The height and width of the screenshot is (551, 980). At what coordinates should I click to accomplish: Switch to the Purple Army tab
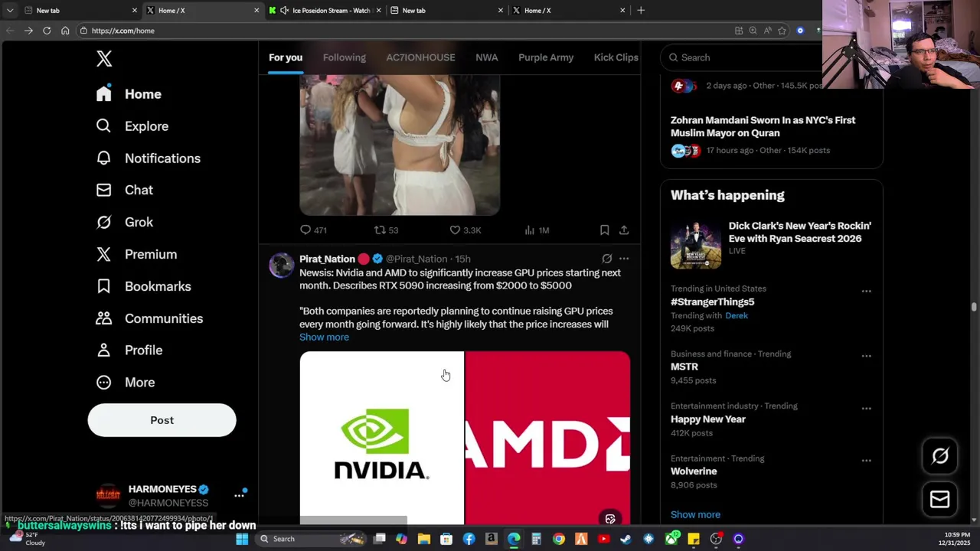coord(546,57)
